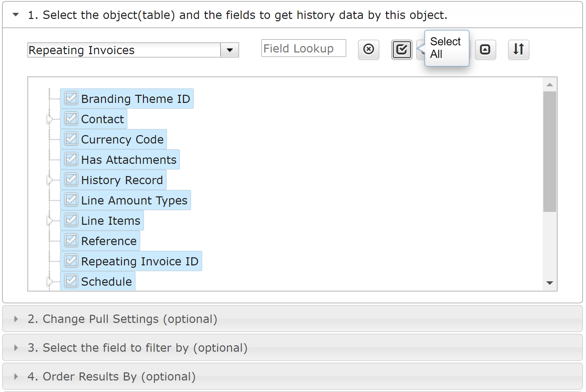Expand section 2 Change Pull Settings
The image size is (586, 392).
point(123,319)
